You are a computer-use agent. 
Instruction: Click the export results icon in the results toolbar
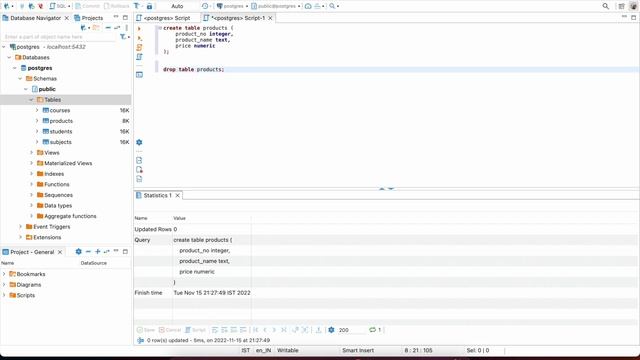tap(319, 330)
